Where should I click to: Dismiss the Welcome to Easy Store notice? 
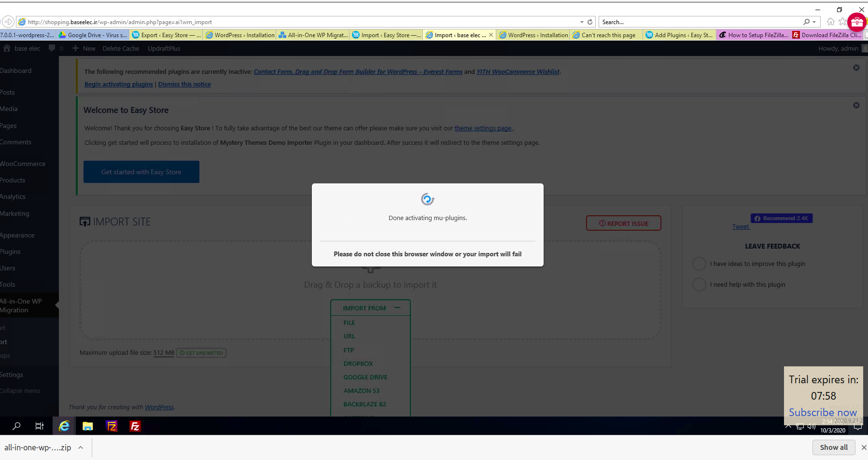coord(856,105)
